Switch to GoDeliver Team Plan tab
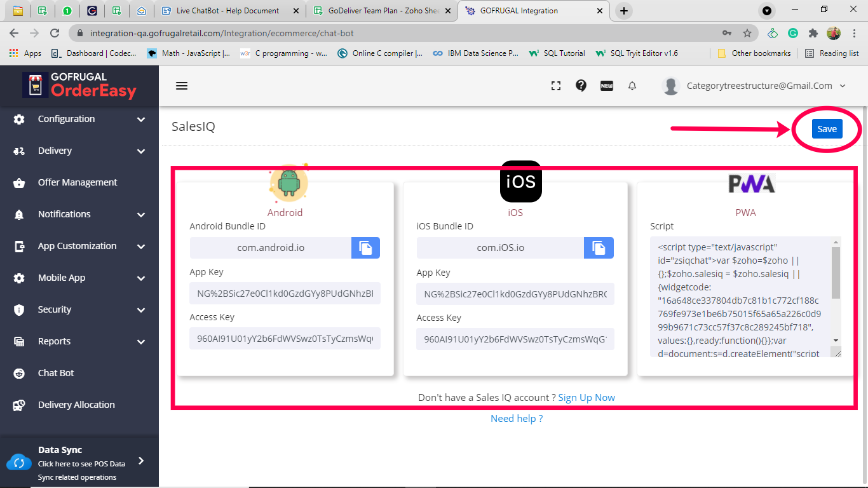 (382, 11)
